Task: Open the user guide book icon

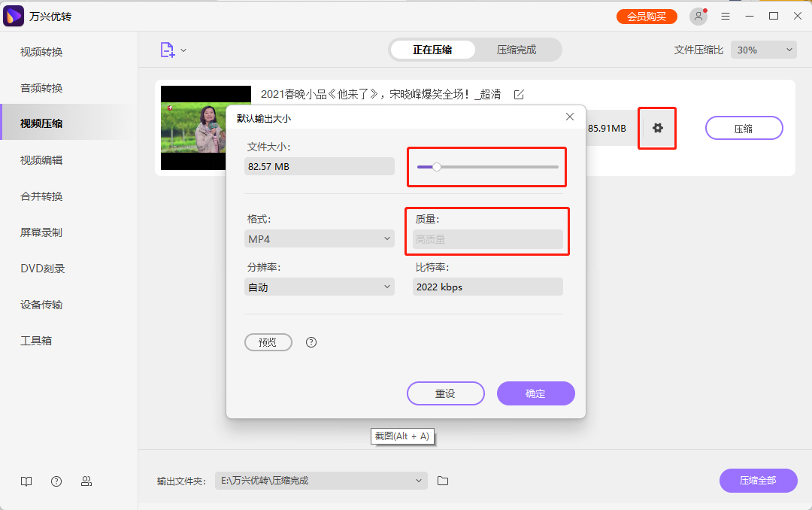Action: point(26,481)
